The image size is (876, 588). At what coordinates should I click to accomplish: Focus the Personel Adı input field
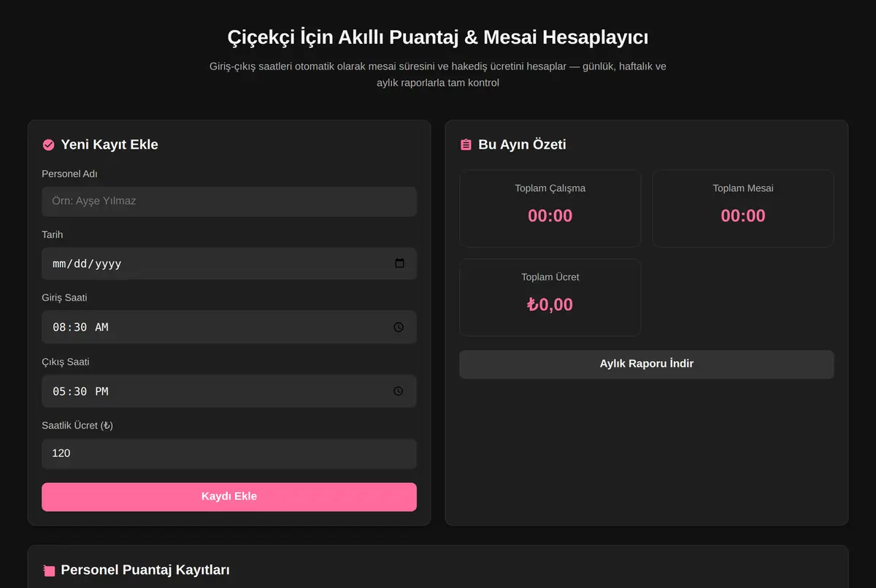tap(229, 201)
